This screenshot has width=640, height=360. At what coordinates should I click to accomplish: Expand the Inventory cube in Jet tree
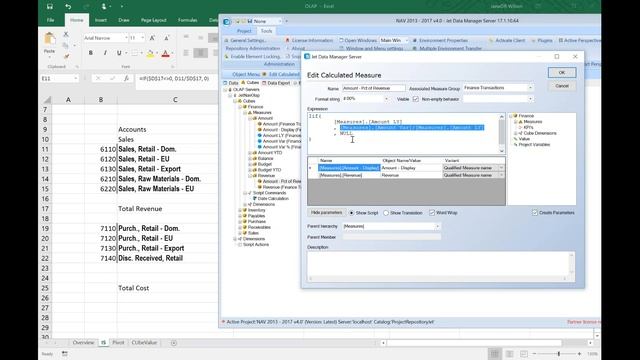[240, 210]
